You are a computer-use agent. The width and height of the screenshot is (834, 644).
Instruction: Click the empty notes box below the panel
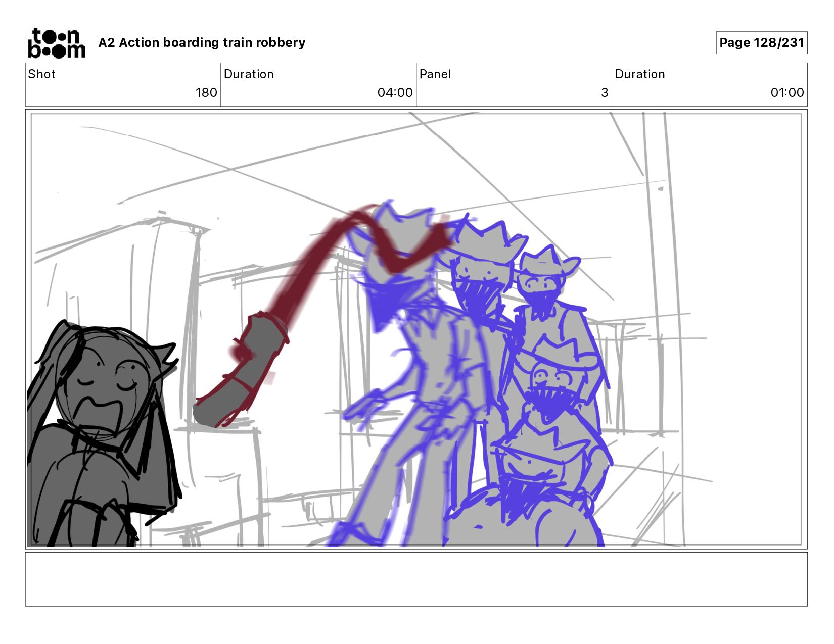pos(416,579)
